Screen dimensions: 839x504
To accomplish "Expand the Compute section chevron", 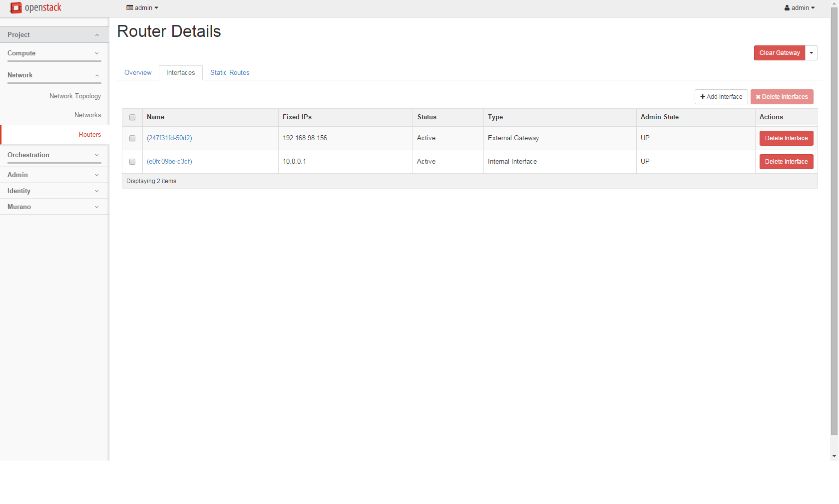I will [x=97, y=53].
